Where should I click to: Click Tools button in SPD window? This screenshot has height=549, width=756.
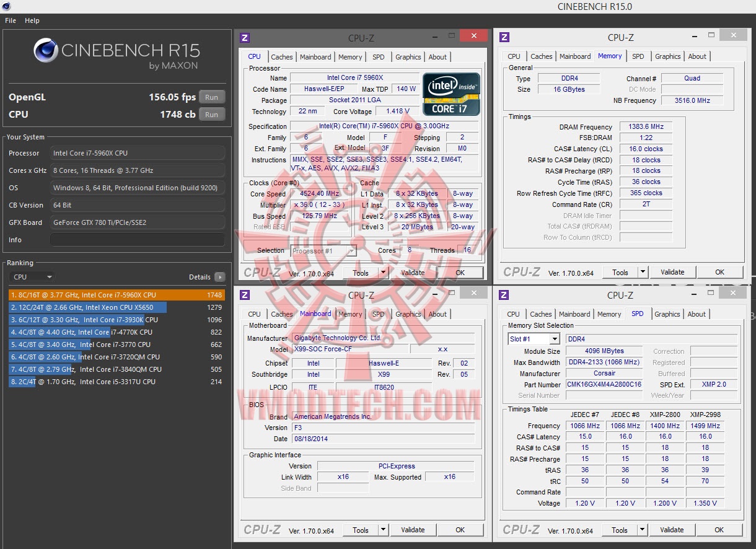click(620, 530)
